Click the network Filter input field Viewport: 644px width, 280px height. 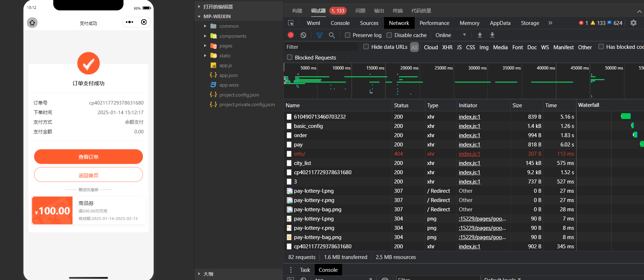321,47
